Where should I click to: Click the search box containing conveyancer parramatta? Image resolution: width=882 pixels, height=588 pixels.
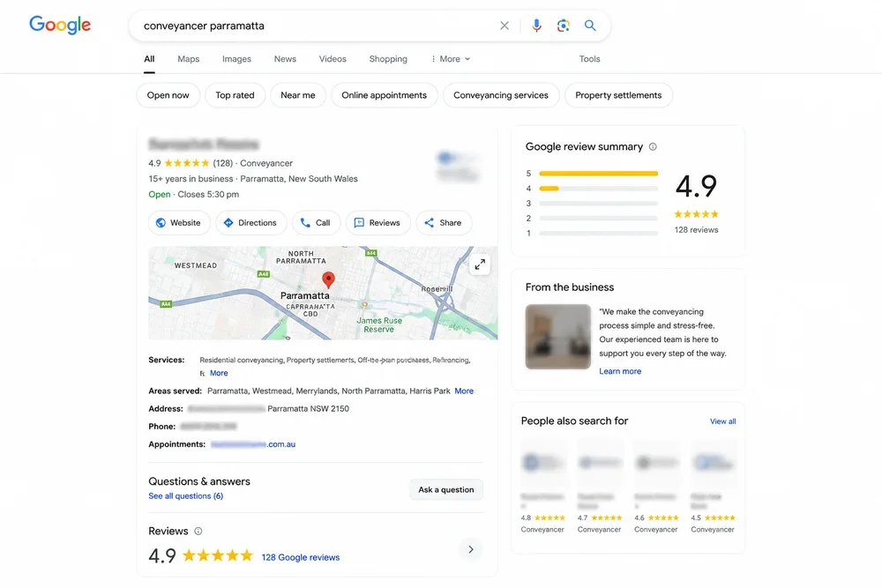[x=370, y=26]
